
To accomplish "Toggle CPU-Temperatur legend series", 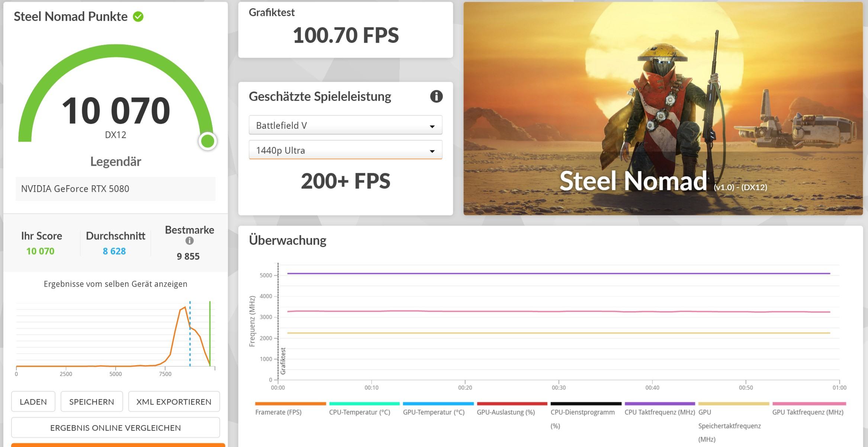I will click(x=359, y=412).
